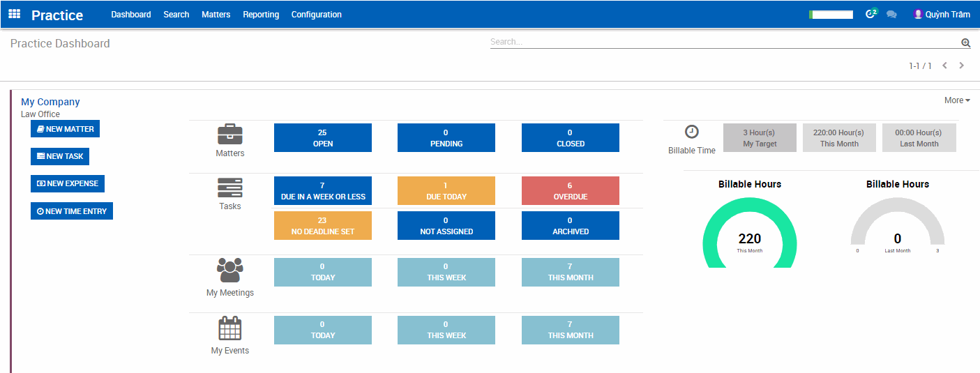
Task: Open the Search menu
Action: pyautogui.click(x=176, y=15)
